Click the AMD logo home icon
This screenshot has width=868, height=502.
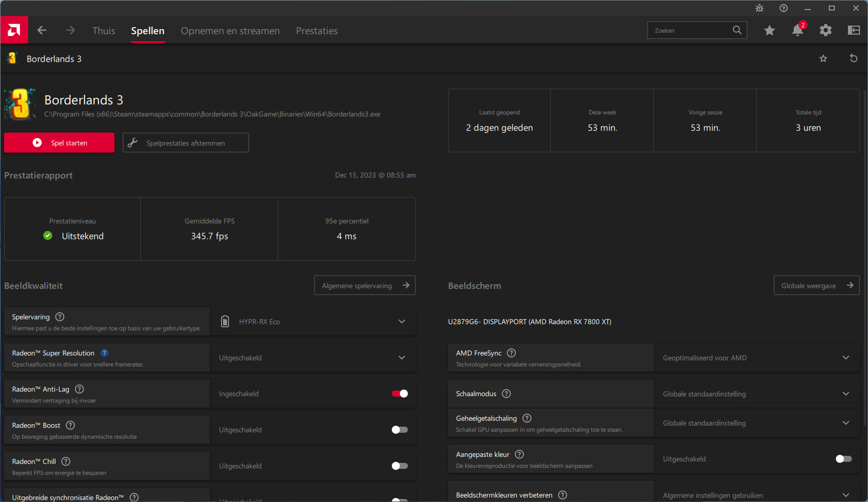[x=14, y=30]
